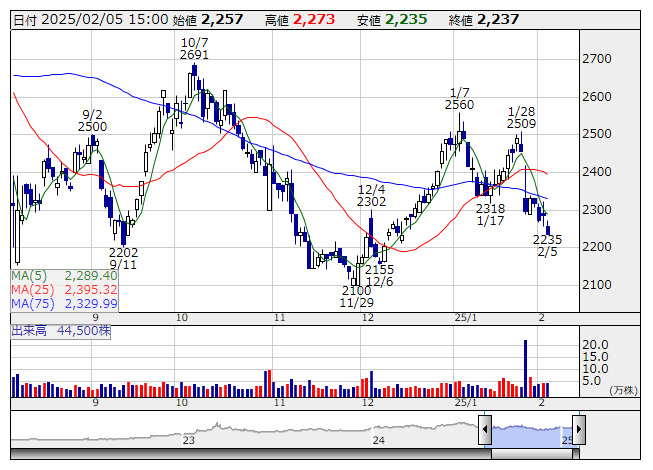Click the left range slider handle arrow

[x=485, y=429]
